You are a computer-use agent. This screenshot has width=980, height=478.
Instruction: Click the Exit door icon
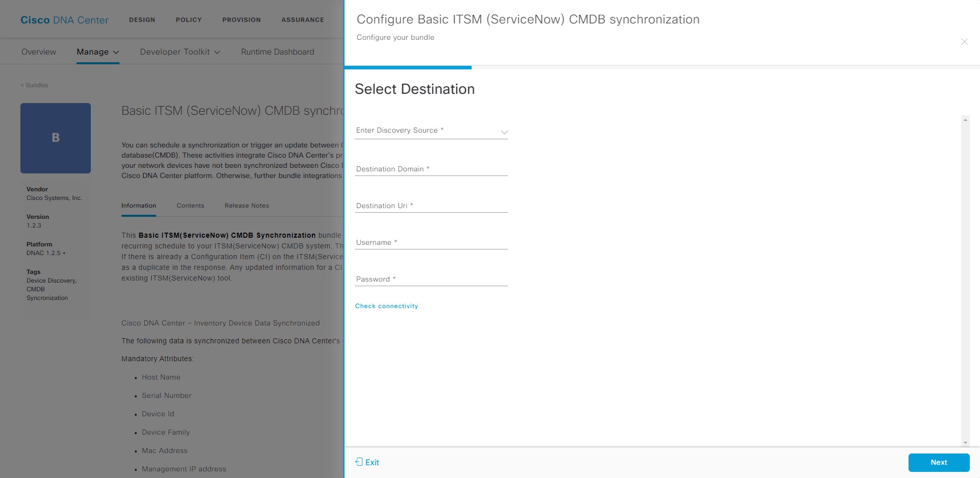pos(359,462)
